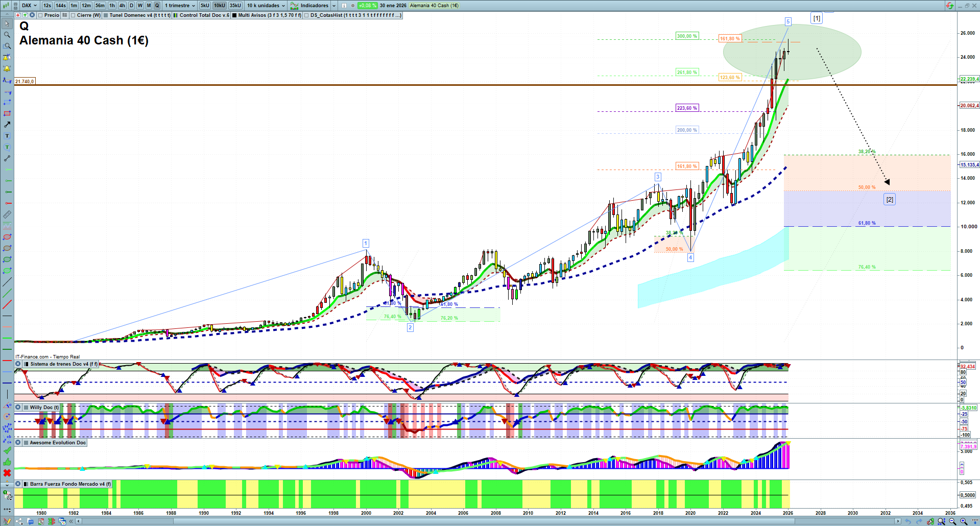This screenshot has width=980, height=526.
Task: Select the magnifying glass zoom tool
Action: pyautogui.click(x=7, y=35)
